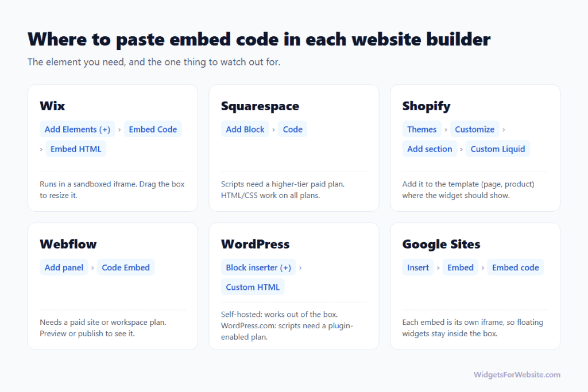This screenshot has height=392, width=588.
Task: Click the 'Embed HTML' chip in Wix card
Action: (x=76, y=149)
